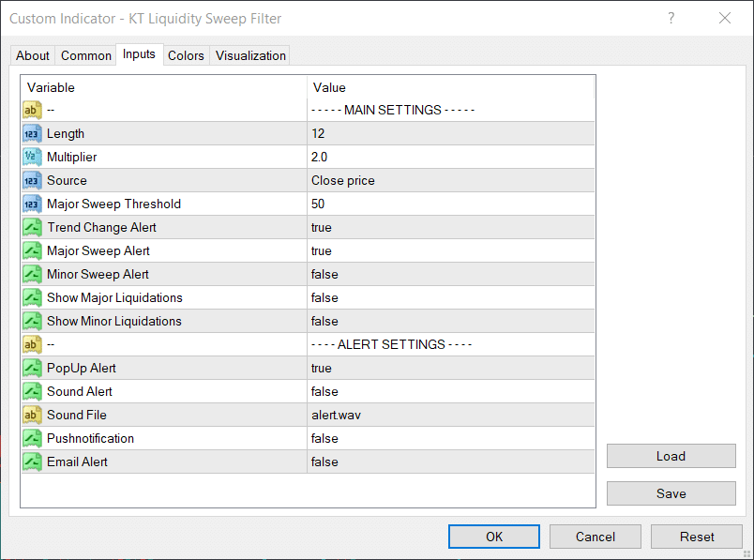Click the boolean icon beside Pushnotification
Image resolution: width=754 pixels, height=560 pixels.
[32, 438]
